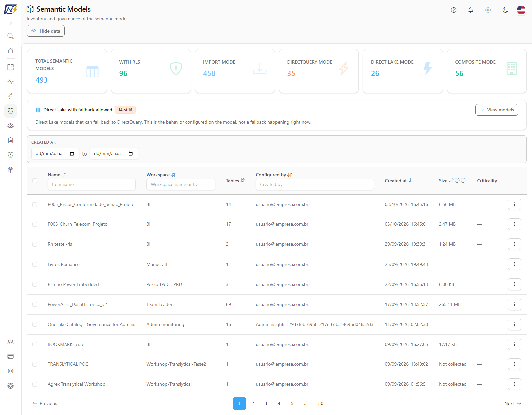The width and height of the screenshot is (532, 415).
Task: Toggle the Hide data button
Action: click(x=46, y=31)
